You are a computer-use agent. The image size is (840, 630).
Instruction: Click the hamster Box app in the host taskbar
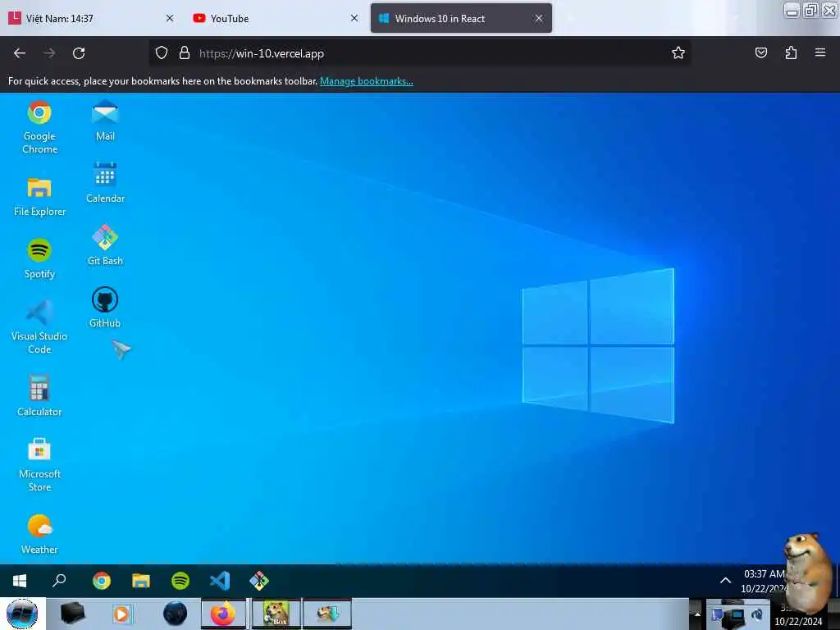click(276, 614)
